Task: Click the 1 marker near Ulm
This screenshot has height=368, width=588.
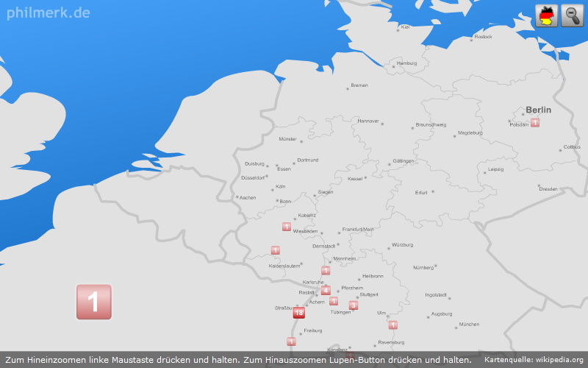Action: point(393,325)
